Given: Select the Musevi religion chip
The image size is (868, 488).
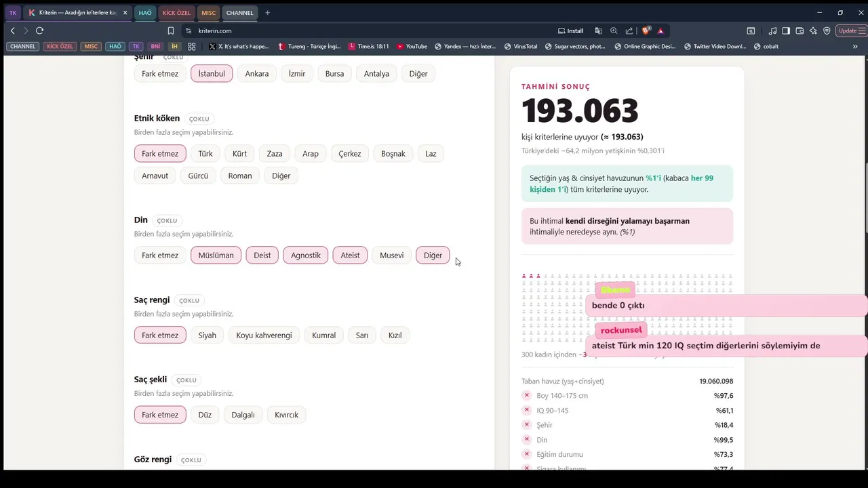Looking at the screenshot, I should [x=391, y=255].
